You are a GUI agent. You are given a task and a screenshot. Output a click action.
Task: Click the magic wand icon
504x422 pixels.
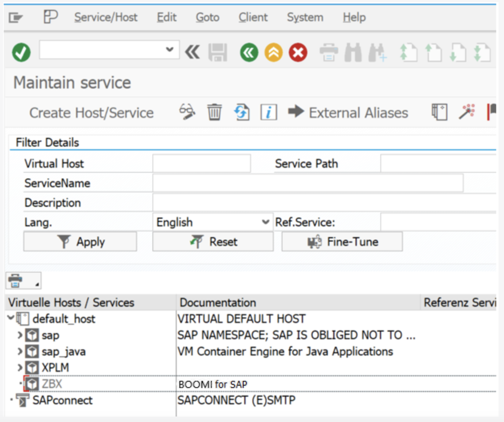click(x=467, y=112)
